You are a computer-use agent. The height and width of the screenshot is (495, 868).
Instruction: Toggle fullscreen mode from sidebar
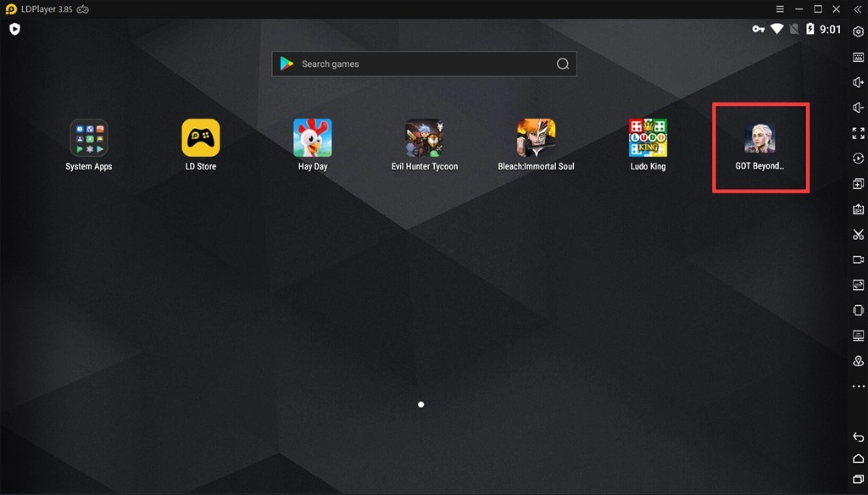click(x=858, y=133)
